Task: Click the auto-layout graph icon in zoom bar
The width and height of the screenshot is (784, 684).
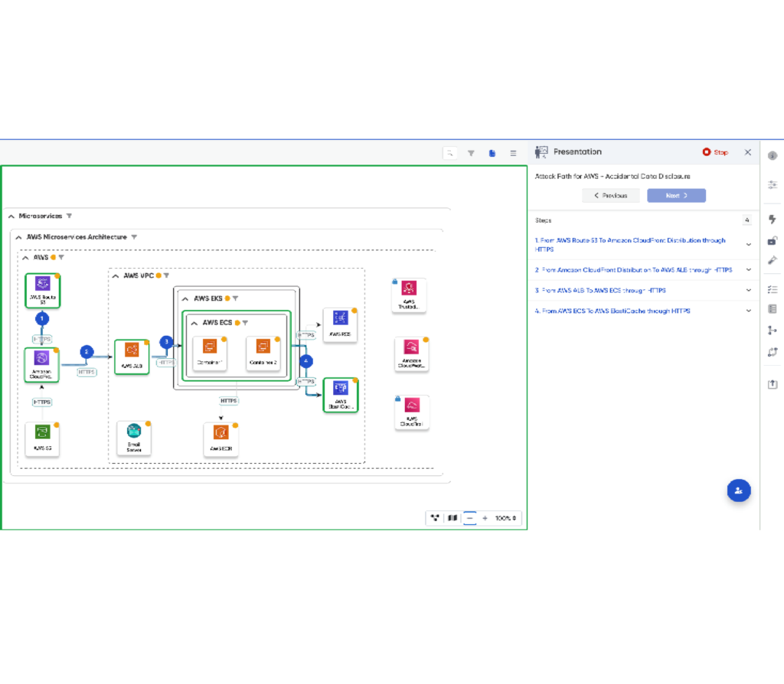Action: [x=435, y=518]
